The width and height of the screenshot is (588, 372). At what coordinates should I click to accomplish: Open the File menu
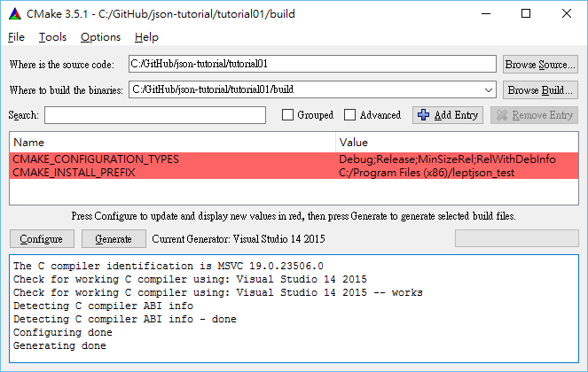coord(16,37)
